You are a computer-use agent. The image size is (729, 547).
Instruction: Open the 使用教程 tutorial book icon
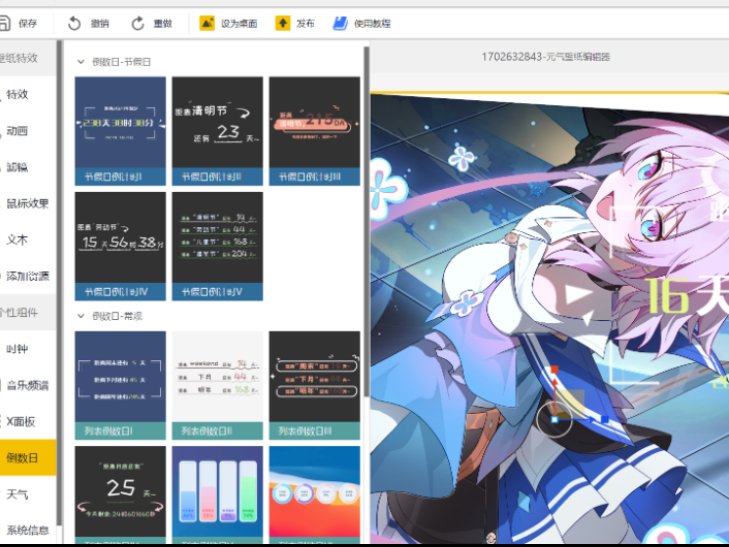click(340, 23)
